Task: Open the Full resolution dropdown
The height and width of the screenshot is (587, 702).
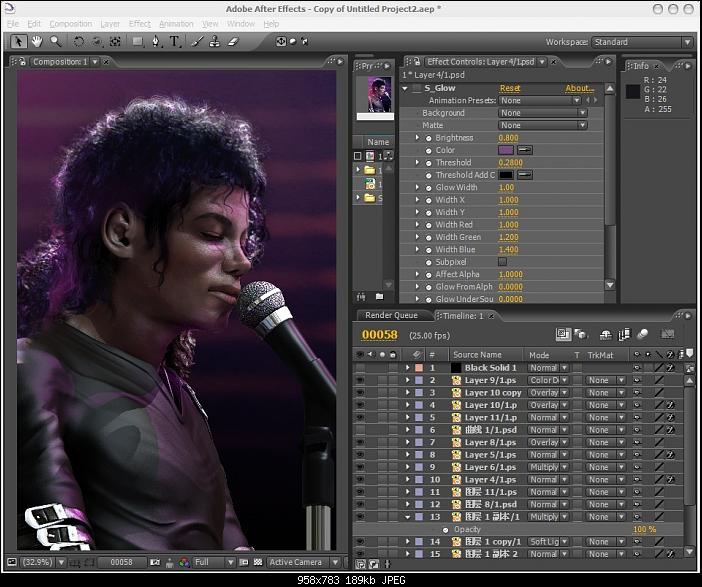Action: [x=214, y=562]
